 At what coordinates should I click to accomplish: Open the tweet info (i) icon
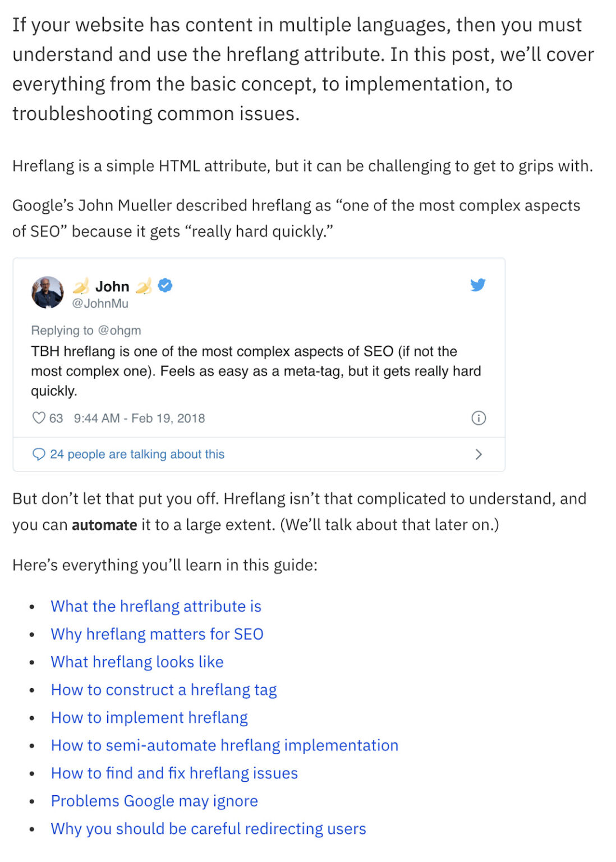(478, 418)
